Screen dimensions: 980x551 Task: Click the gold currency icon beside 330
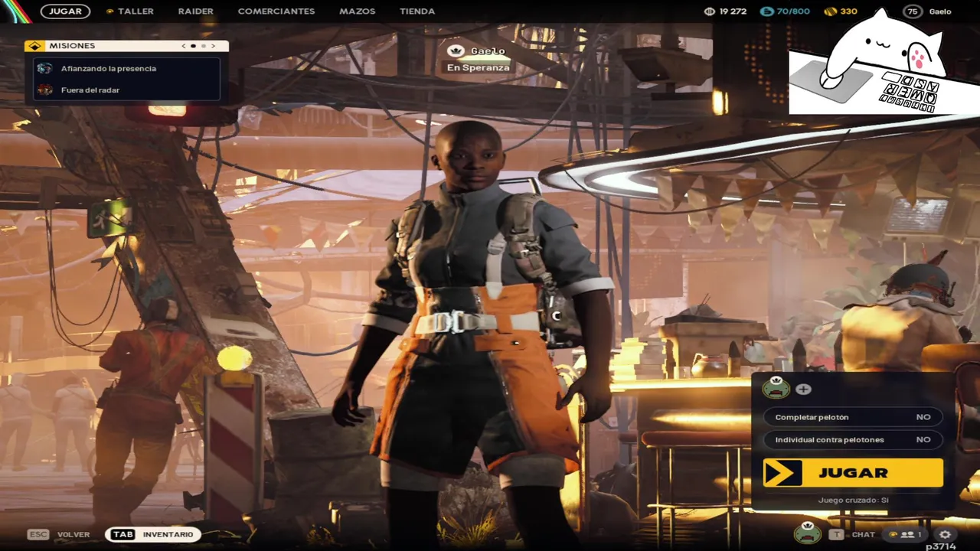click(x=830, y=11)
